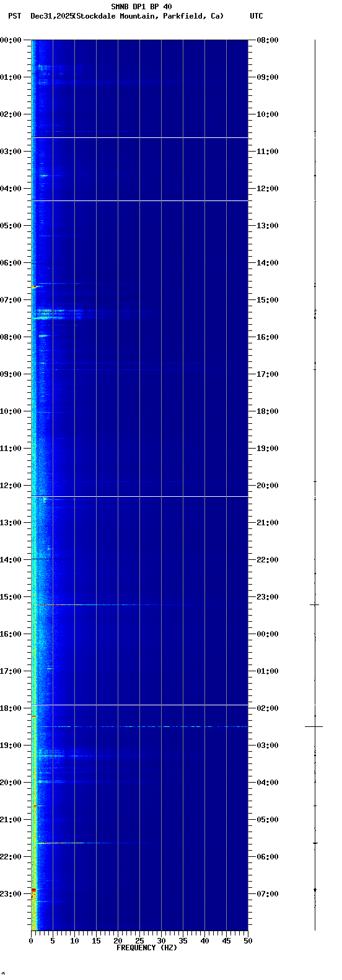This screenshot has width=342, height=980.
Task: Select '00:00' on the right UTC axis
Action: [268, 634]
